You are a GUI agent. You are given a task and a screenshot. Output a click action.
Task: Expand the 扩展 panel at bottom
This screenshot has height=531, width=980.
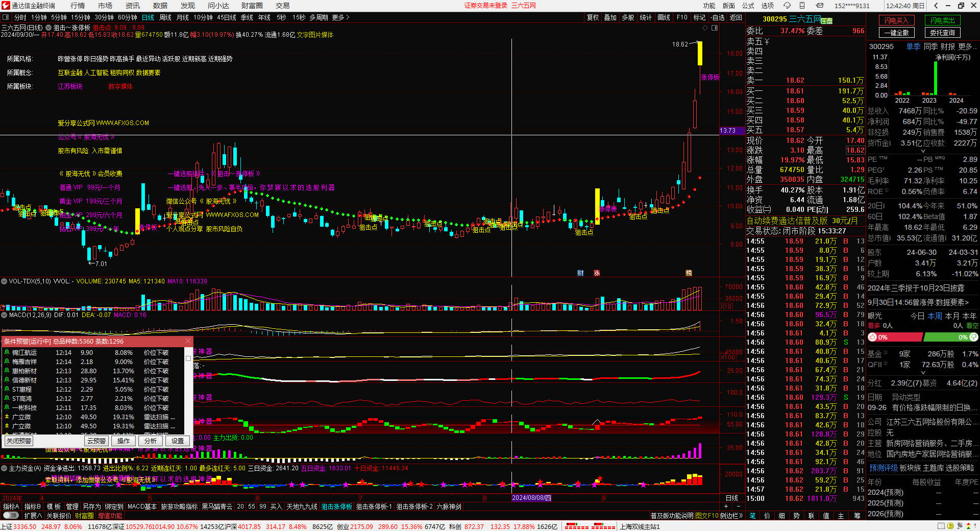tap(33, 516)
